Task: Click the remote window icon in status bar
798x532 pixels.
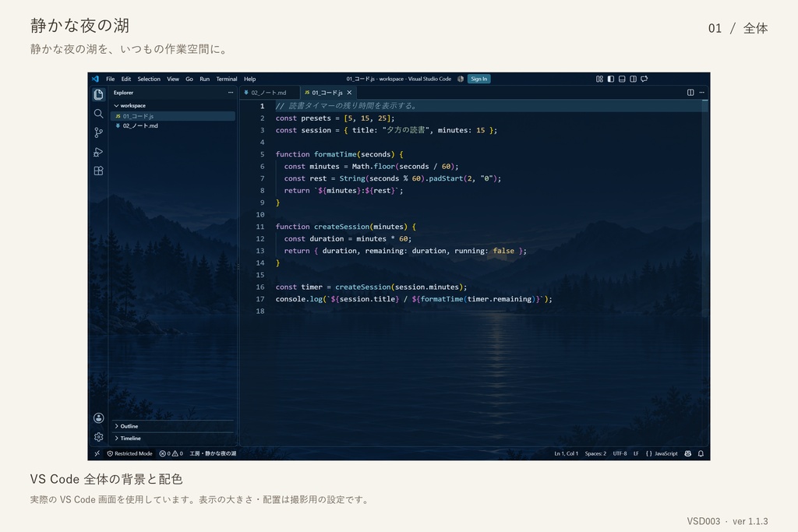Action: 97,453
